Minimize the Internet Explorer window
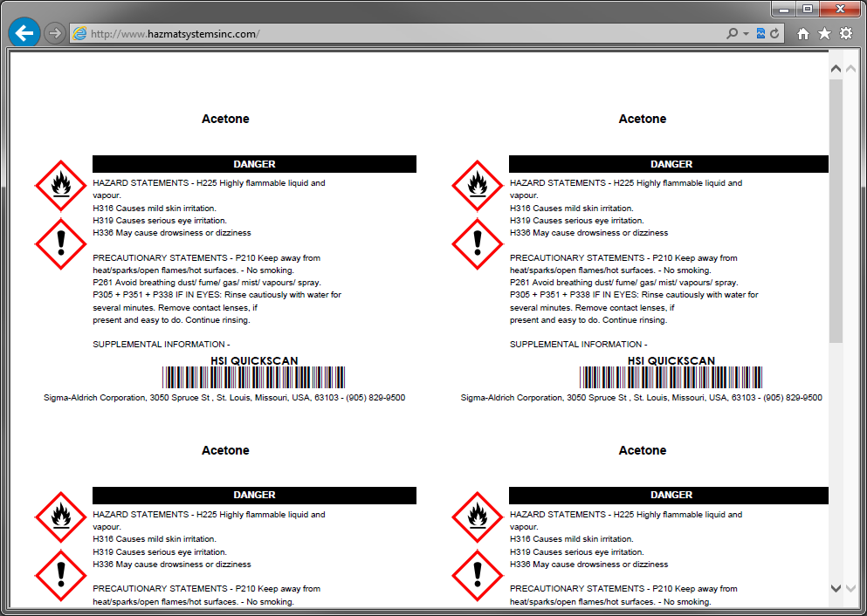Image resolution: width=867 pixels, height=616 pixels. tap(783, 9)
